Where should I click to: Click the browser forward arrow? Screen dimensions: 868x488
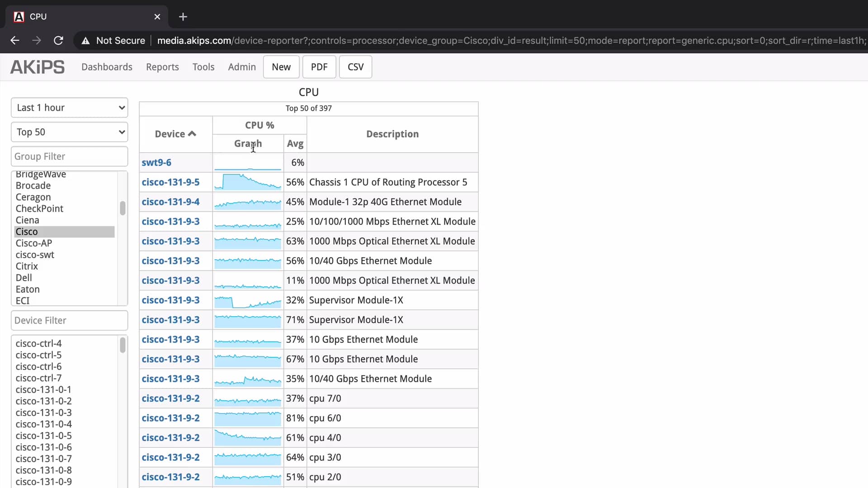point(36,40)
